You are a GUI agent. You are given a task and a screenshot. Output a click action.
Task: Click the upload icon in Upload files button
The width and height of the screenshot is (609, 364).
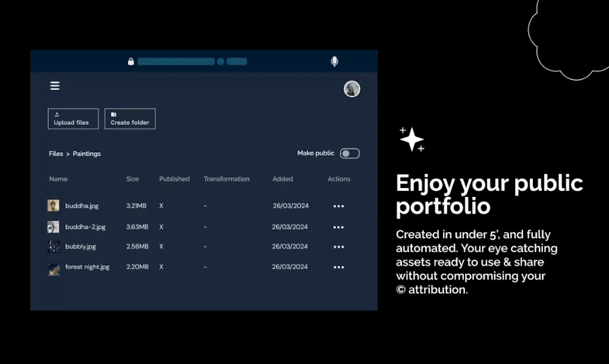(56, 115)
